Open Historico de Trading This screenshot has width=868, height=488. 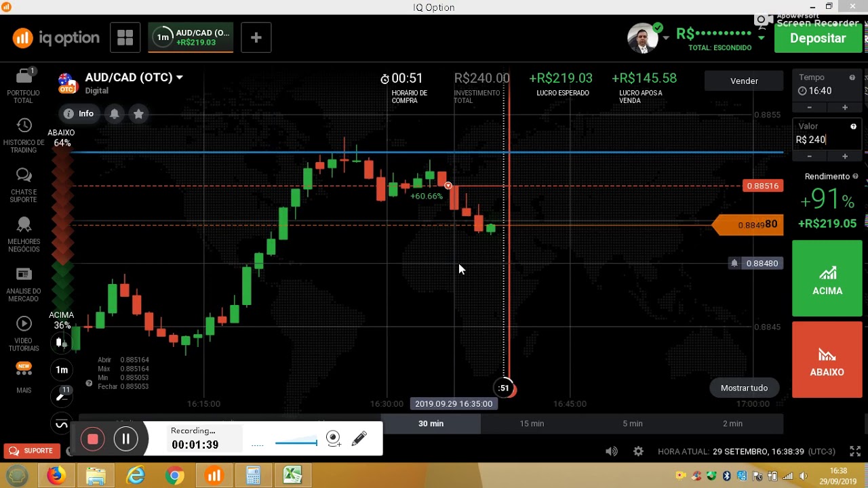click(x=24, y=135)
